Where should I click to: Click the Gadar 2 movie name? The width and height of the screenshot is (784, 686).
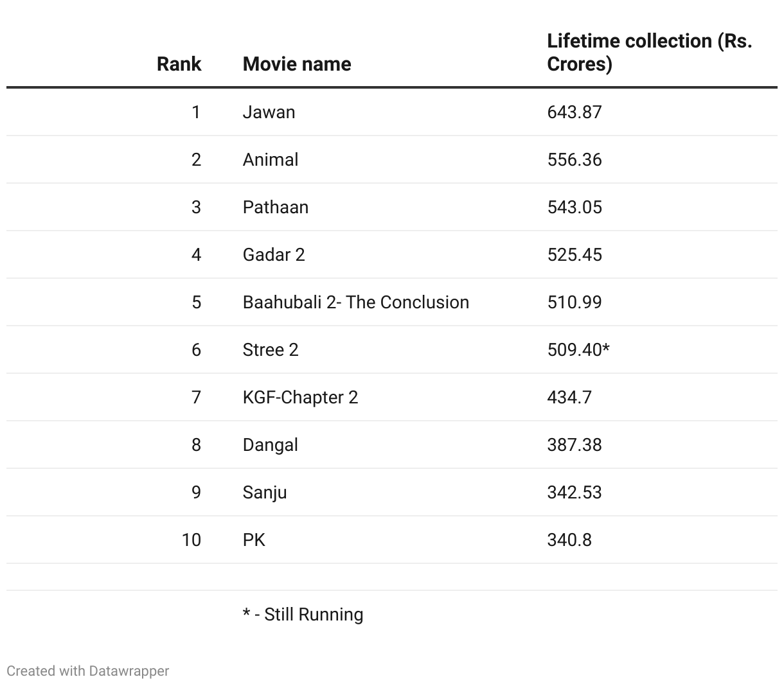tap(274, 254)
